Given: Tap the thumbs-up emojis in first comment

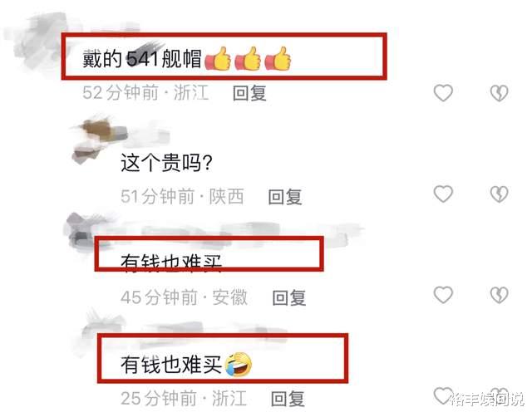Looking at the screenshot, I should coord(248,58).
